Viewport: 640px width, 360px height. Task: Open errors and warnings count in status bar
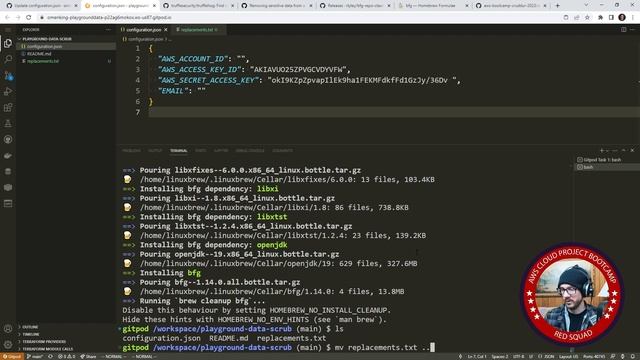tap(66, 356)
